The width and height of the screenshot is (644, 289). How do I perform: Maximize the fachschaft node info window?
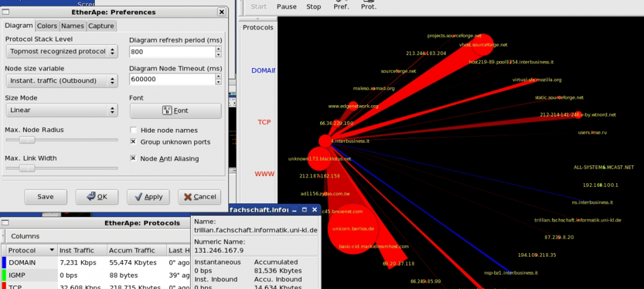coord(304,210)
